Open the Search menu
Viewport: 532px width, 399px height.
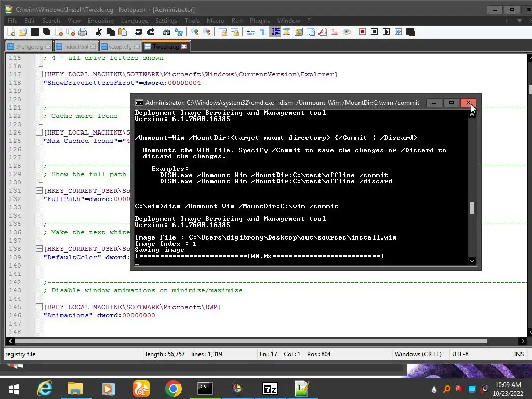[51, 21]
